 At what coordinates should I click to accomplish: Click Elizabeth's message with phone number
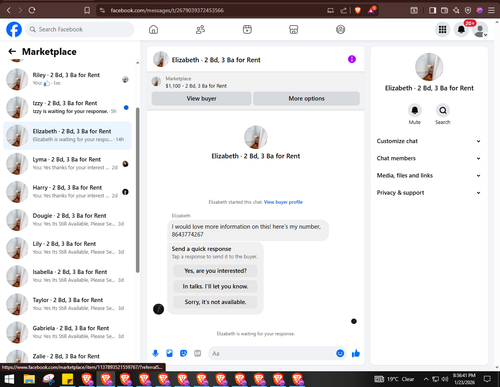[x=248, y=230]
